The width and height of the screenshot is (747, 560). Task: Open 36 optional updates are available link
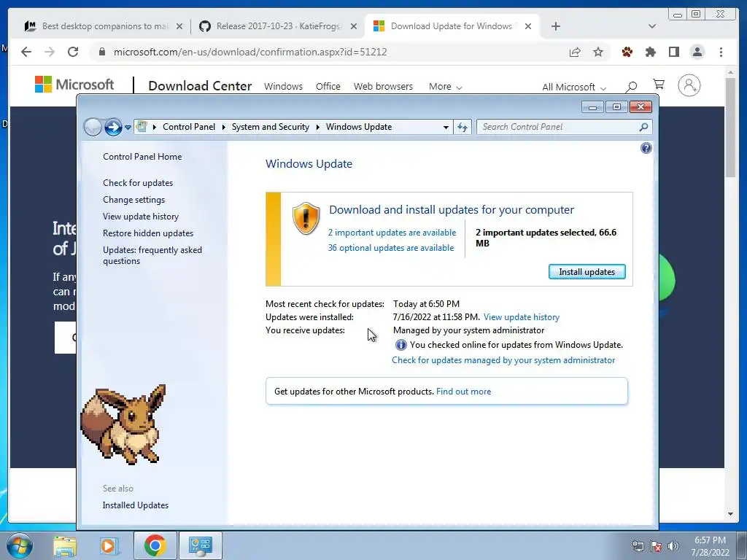pyautogui.click(x=391, y=248)
